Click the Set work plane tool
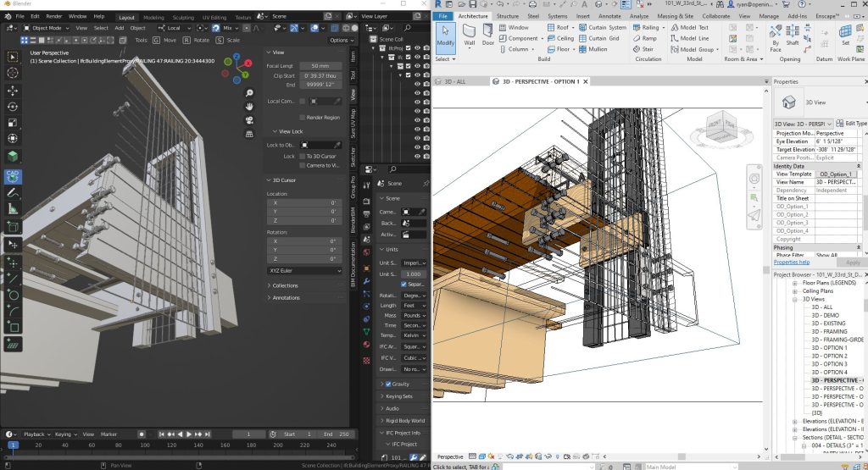Image resolution: width=868 pixels, height=470 pixels. coord(845,34)
